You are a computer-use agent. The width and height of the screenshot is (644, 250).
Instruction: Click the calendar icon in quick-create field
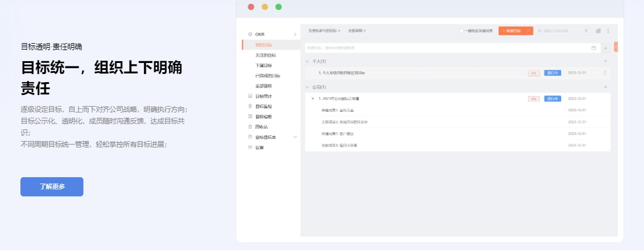tap(594, 48)
